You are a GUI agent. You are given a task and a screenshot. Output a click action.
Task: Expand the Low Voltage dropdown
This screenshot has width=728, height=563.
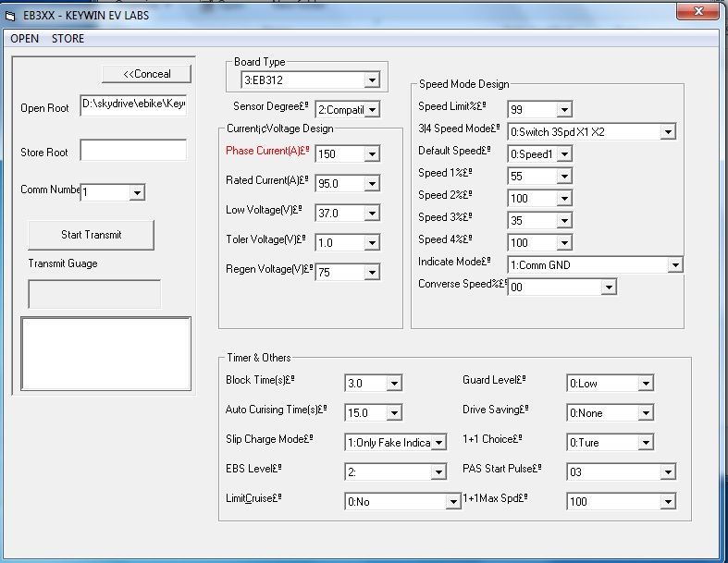[371, 214]
